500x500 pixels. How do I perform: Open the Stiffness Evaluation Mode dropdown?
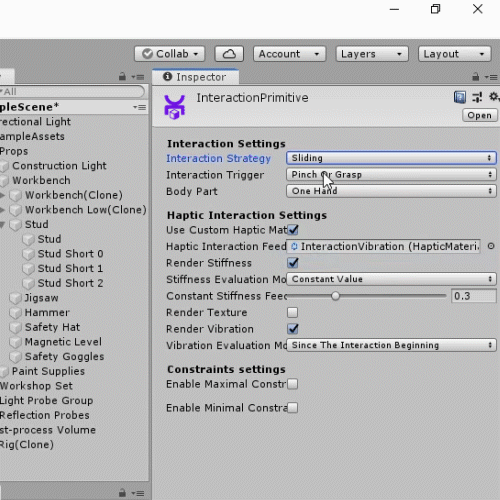391,279
